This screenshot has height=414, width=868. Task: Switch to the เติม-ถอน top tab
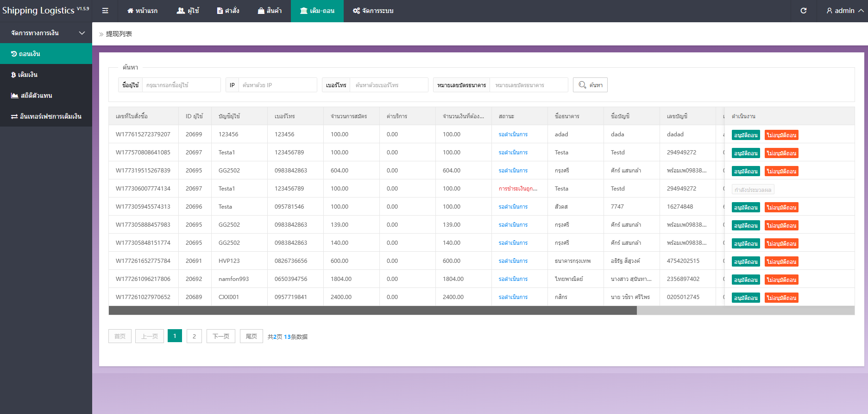(x=317, y=11)
